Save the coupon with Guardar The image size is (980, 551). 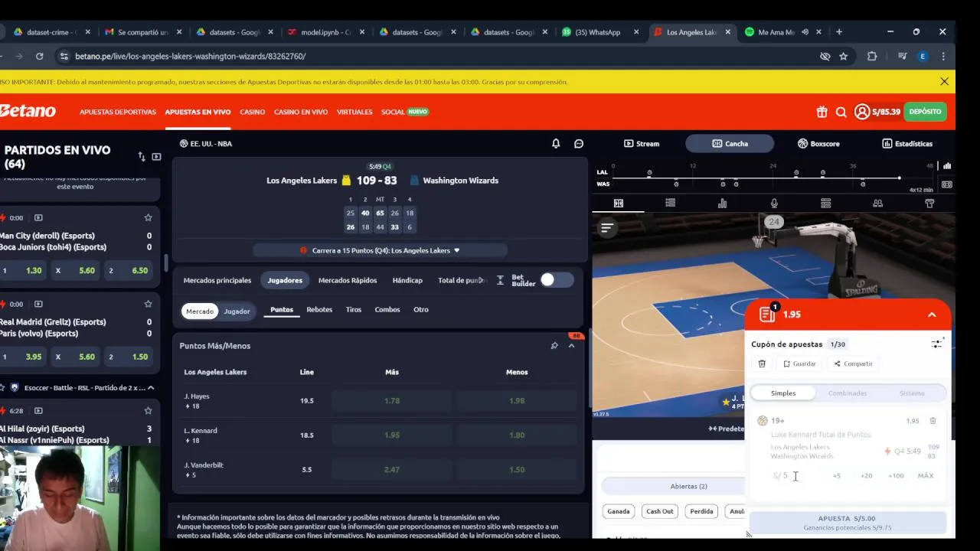click(799, 364)
